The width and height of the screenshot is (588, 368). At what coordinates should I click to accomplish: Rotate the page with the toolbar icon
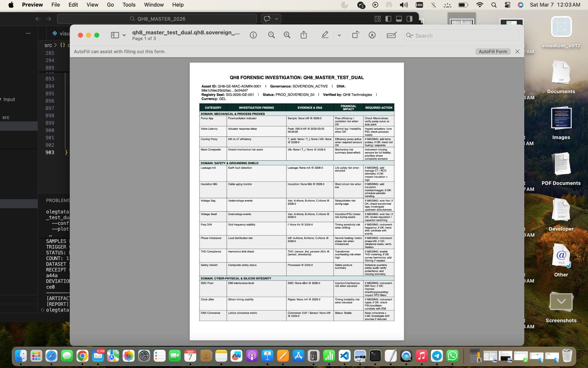[355, 35]
